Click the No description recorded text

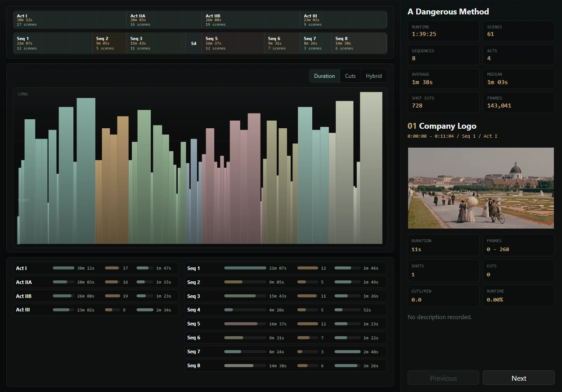[440, 317]
